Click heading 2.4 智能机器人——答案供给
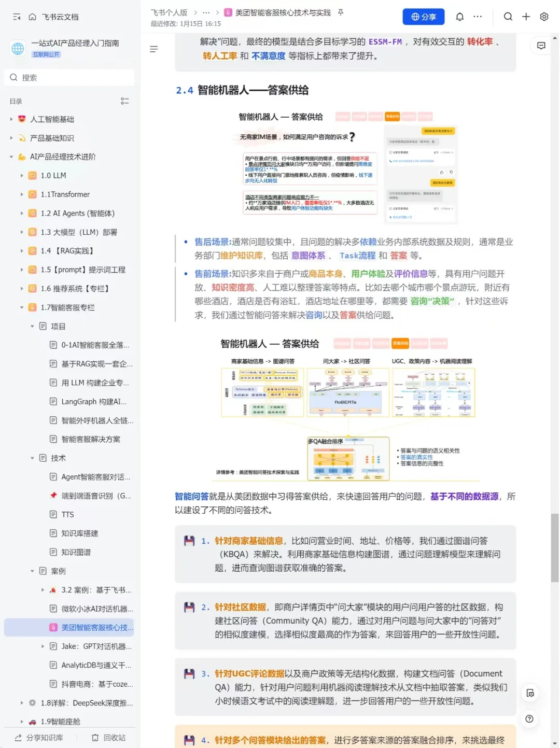The image size is (560, 748). 242,90
